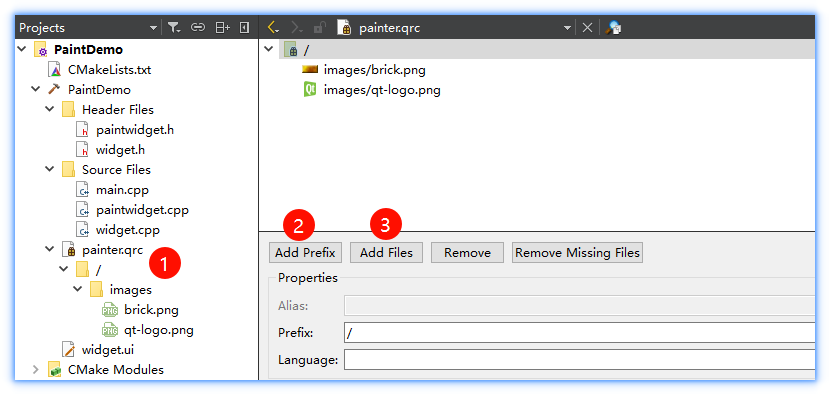
Task: Select widget.cpp in project tree
Action: (128, 230)
